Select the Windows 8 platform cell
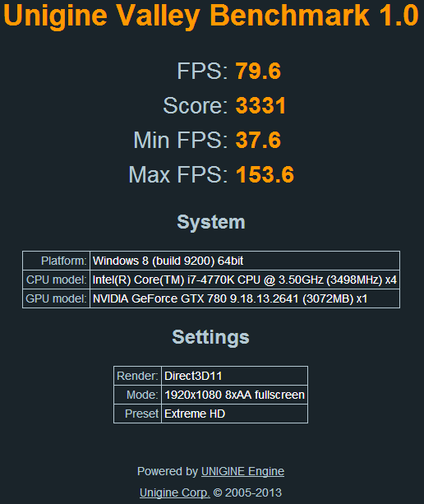The image size is (424, 504). 245,261
